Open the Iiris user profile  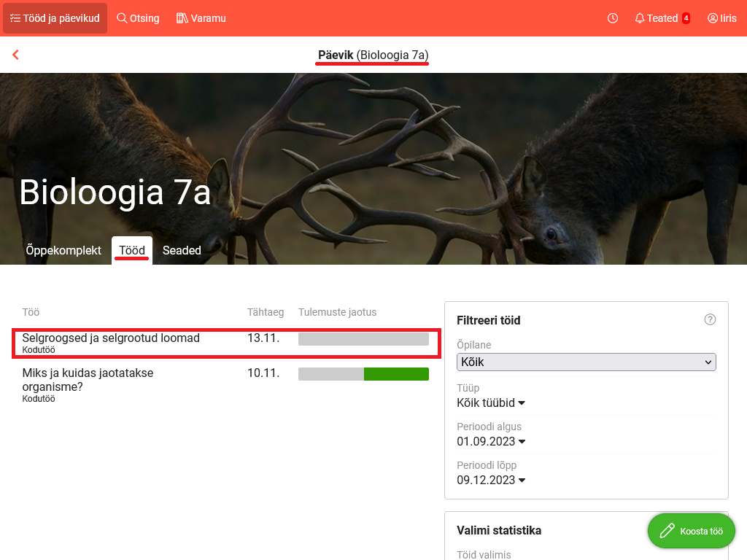(x=721, y=18)
